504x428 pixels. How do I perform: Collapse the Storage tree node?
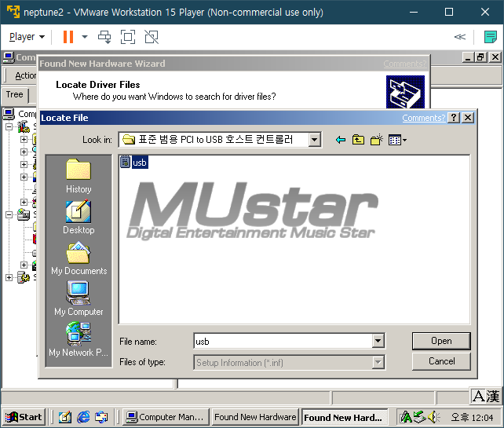9,214
